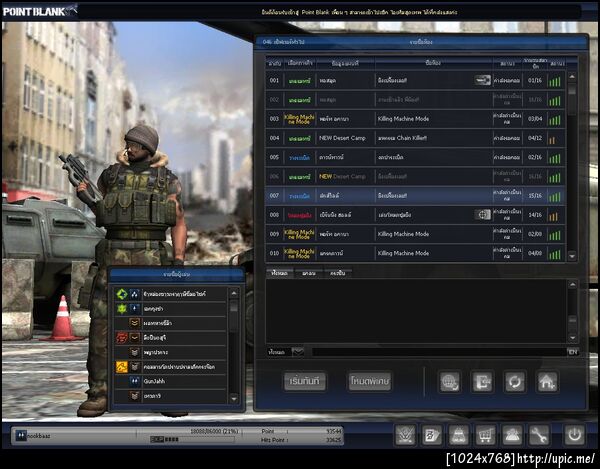Select room 005 with 02/16 players
Screen dimensions: 600x469
416,157
